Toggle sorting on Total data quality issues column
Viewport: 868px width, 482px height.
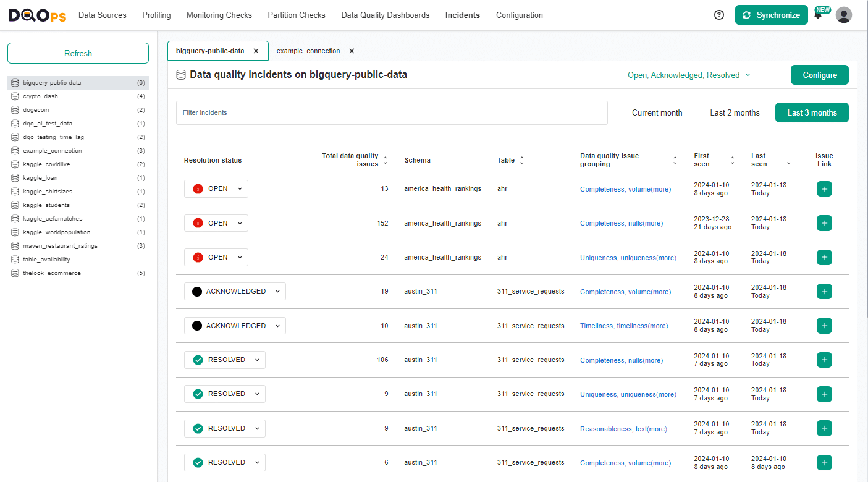click(x=385, y=160)
